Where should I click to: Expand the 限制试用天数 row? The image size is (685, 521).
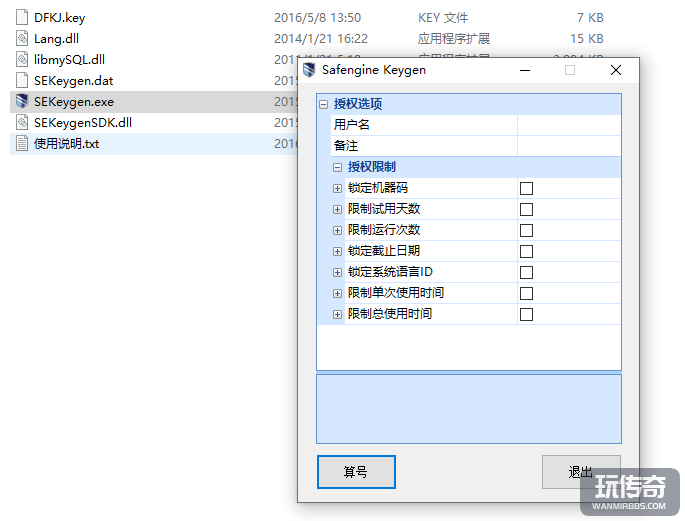(337, 209)
